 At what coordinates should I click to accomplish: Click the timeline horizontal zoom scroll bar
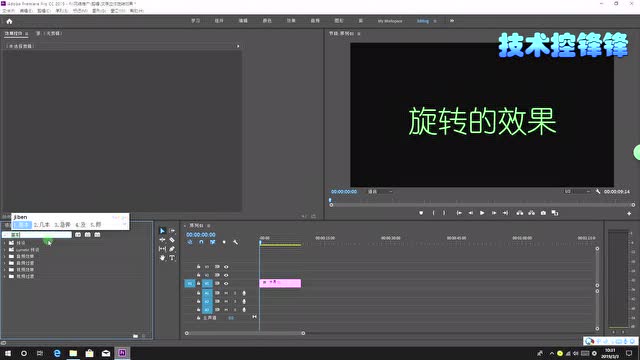click(x=245, y=333)
